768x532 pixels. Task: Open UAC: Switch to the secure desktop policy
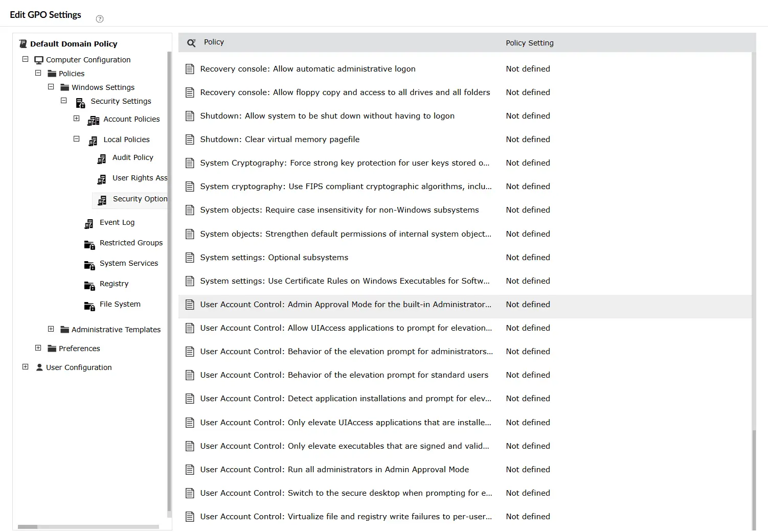coord(346,493)
